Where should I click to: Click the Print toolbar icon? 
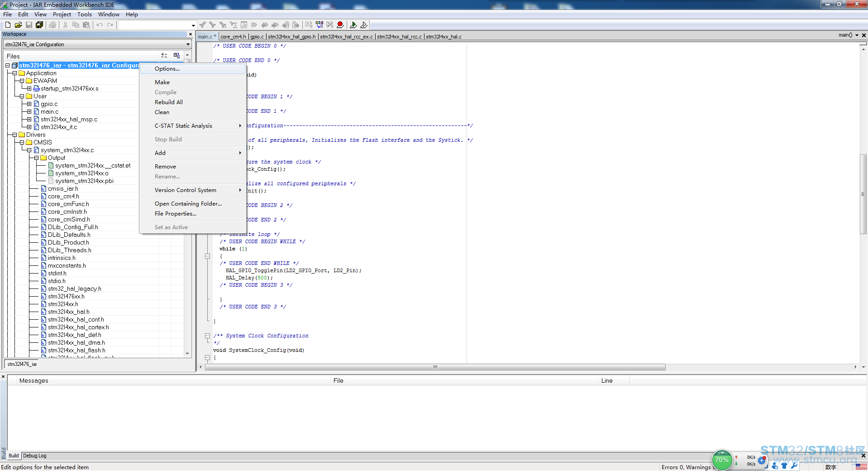[52, 25]
